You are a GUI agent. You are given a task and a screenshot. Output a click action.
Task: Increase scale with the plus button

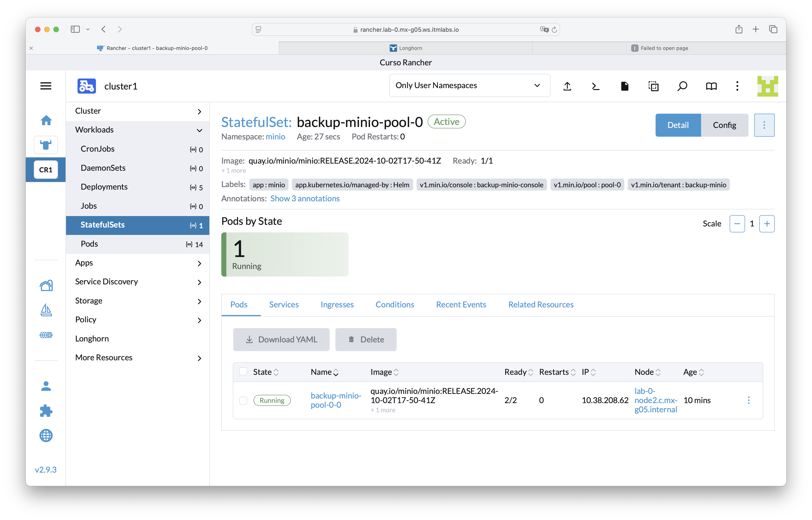[x=767, y=224]
